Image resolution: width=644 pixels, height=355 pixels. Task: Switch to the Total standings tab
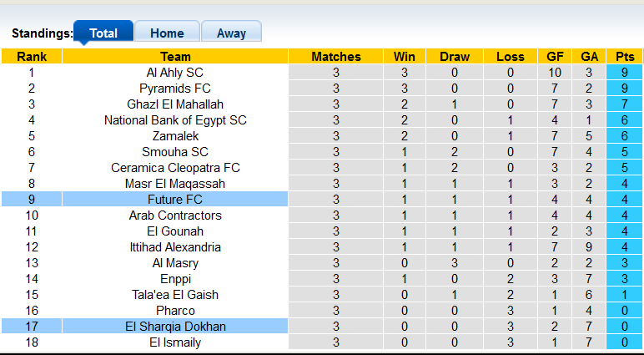click(103, 33)
